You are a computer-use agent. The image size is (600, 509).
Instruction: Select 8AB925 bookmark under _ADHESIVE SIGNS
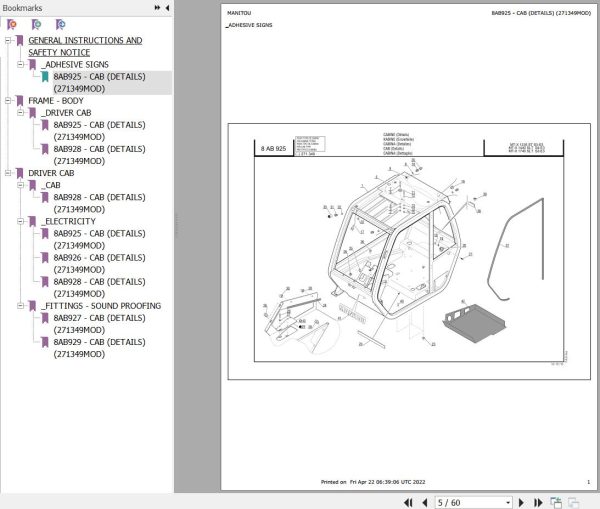pos(99,82)
